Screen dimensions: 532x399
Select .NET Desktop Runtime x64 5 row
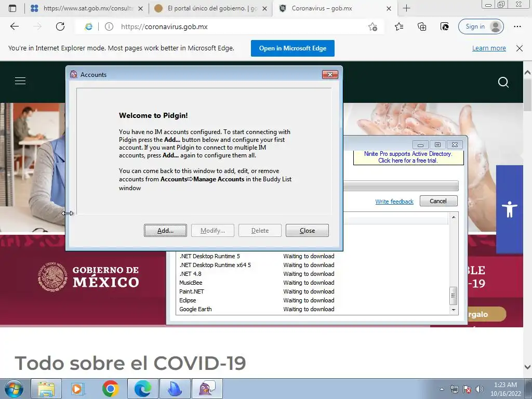pyautogui.click(x=313, y=265)
